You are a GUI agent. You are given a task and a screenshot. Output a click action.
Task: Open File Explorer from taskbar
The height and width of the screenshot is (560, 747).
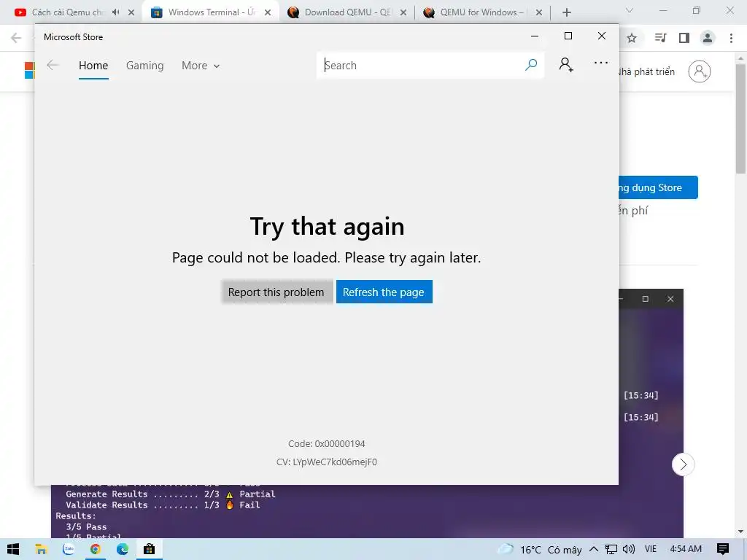pos(41,550)
